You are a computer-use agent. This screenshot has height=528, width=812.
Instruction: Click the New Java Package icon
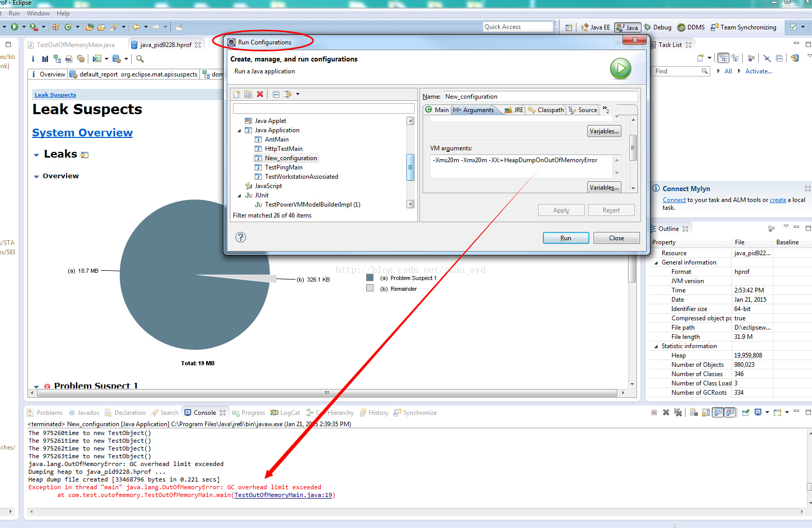pyautogui.click(x=56, y=27)
